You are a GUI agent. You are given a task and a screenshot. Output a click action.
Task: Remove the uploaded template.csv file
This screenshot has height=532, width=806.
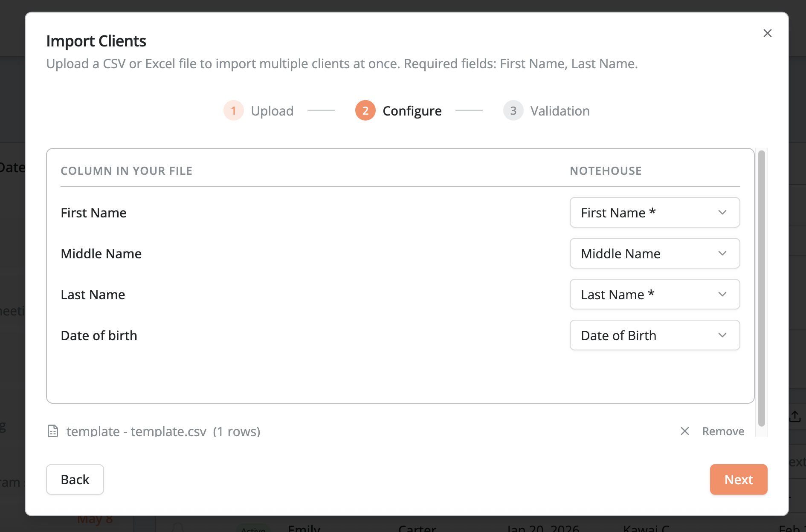(x=723, y=431)
